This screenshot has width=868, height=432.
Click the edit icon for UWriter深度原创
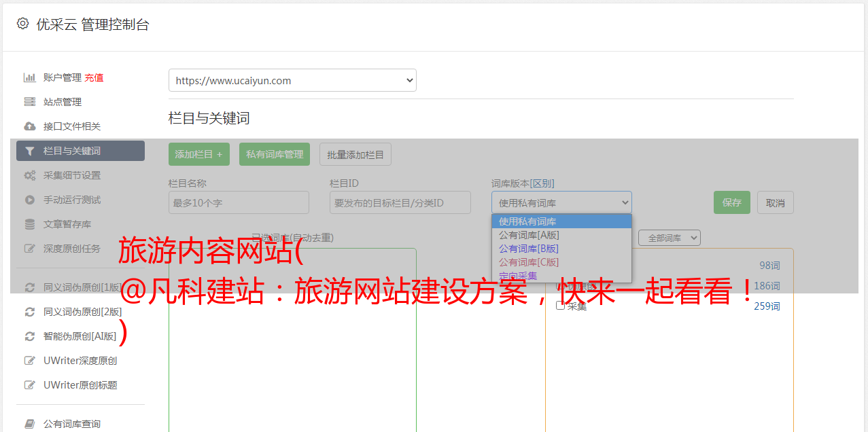[30, 361]
